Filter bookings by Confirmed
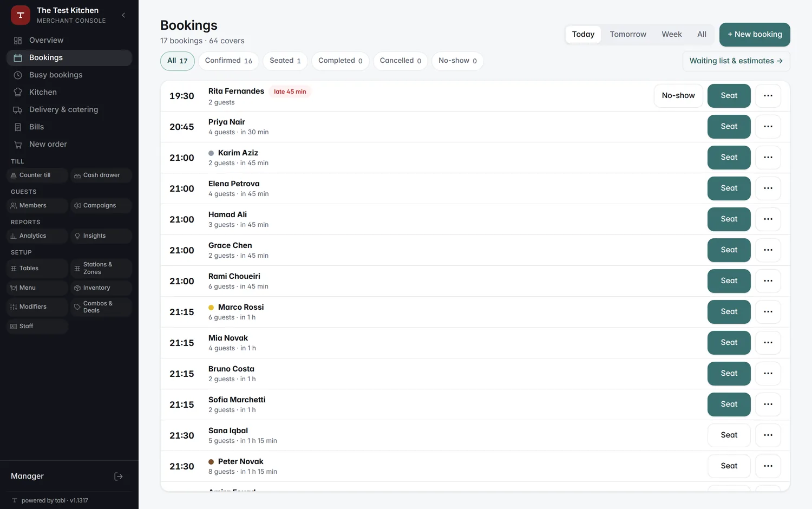Image resolution: width=812 pixels, height=509 pixels. click(x=228, y=61)
